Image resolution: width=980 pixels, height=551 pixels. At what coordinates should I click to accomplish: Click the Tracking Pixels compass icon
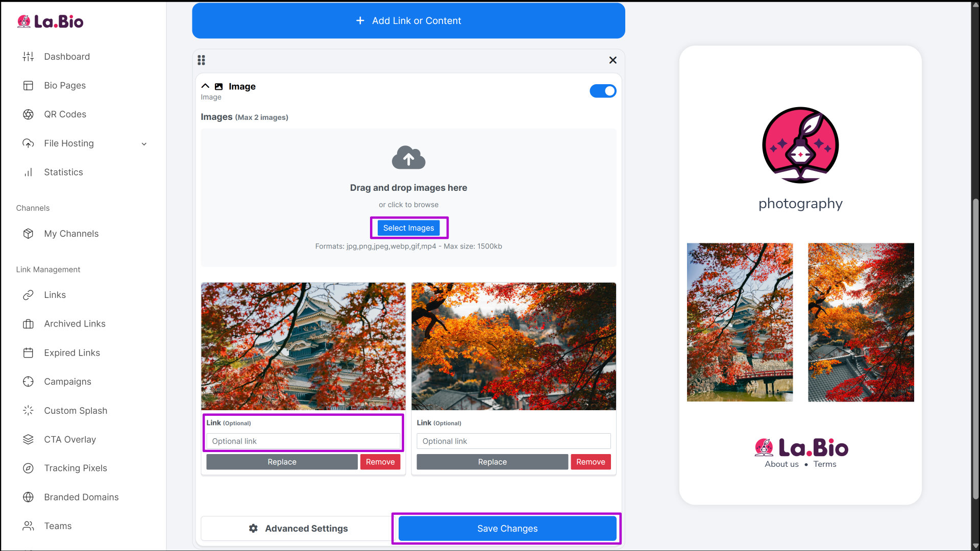click(28, 468)
